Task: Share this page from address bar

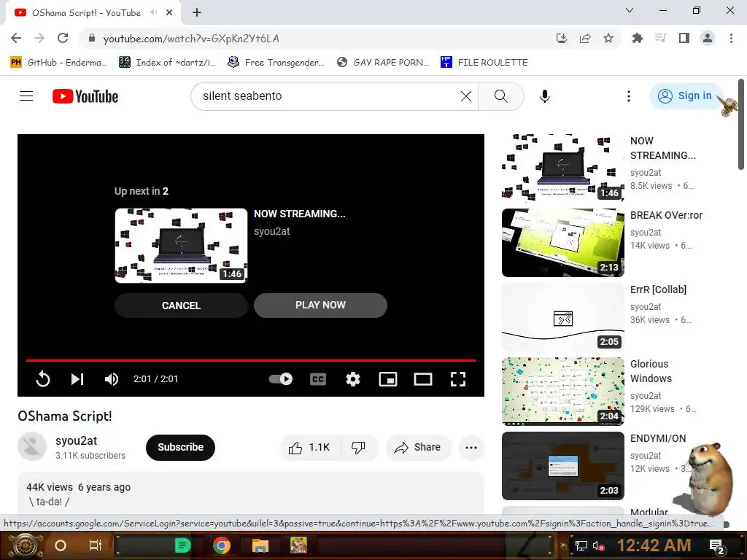Action: (585, 38)
